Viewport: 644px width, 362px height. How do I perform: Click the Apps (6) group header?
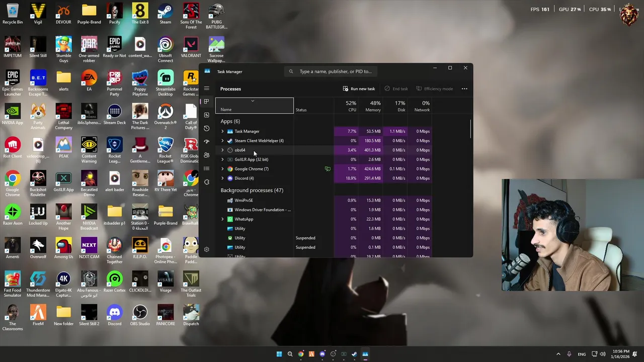coord(230,121)
